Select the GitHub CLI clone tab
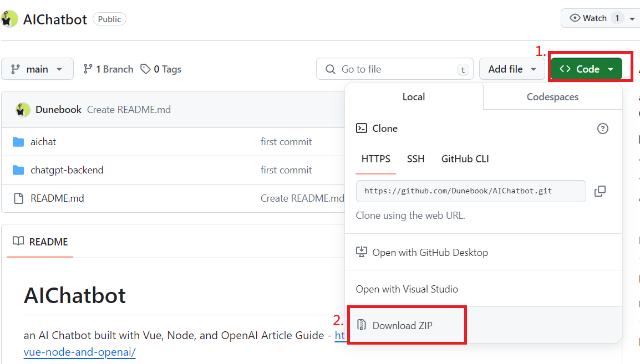The height and width of the screenshot is (364, 640). (x=465, y=159)
